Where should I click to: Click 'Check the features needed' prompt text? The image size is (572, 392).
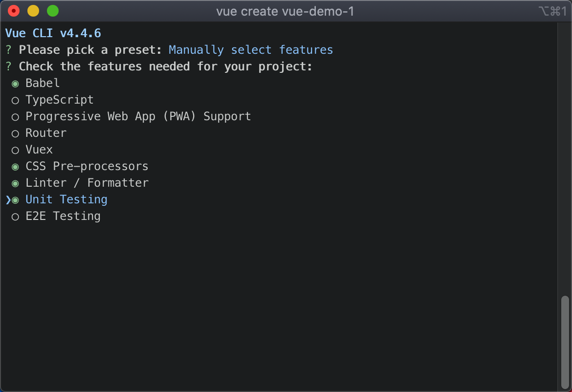click(x=166, y=66)
